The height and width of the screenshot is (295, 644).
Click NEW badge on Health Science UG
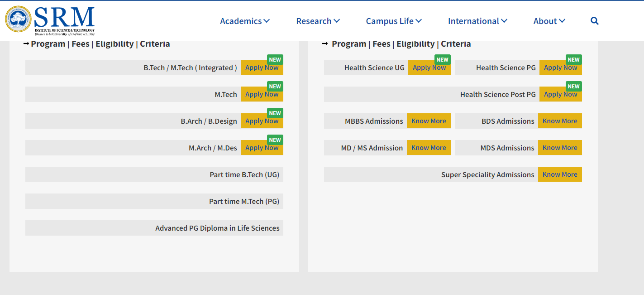click(443, 60)
